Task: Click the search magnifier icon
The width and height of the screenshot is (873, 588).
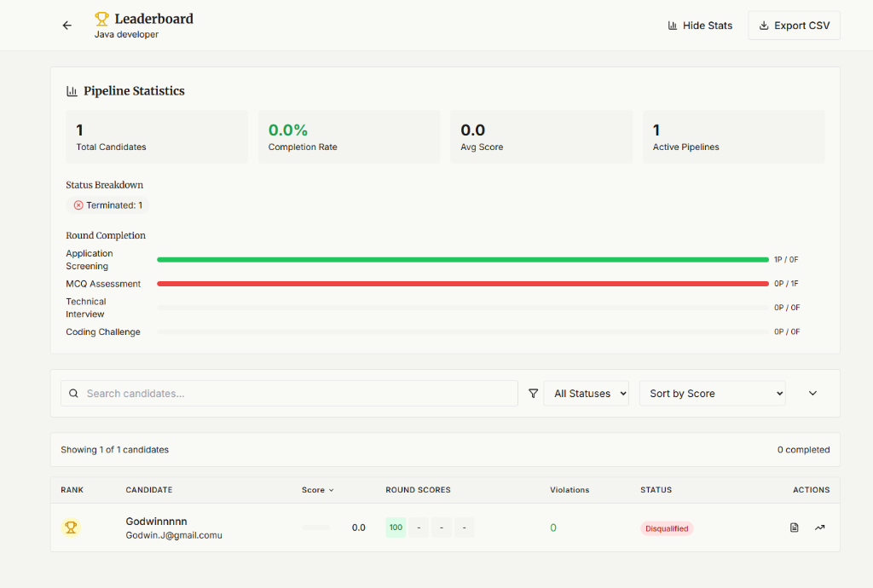Action: pyautogui.click(x=73, y=393)
